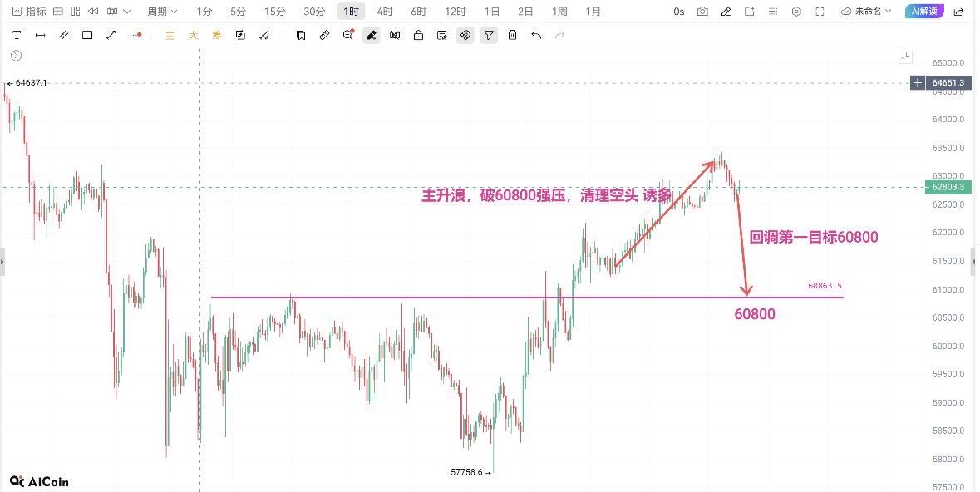Toggle the filter funnel button
The height and width of the screenshot is (492, 980).
[x=489, y=36]
